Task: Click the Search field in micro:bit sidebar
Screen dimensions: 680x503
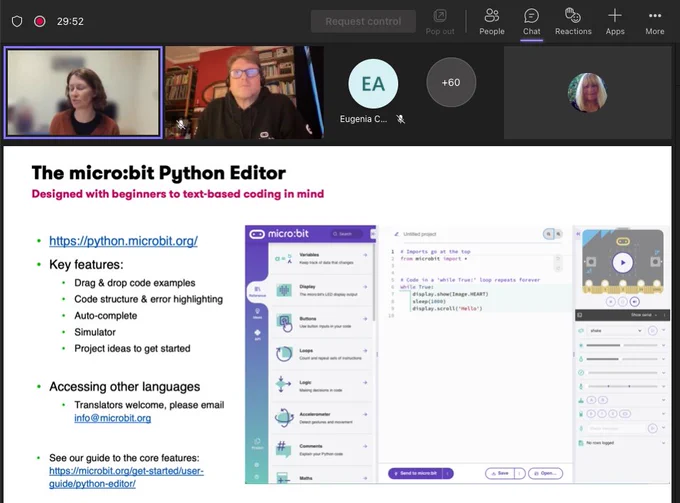Action: point(346,234)
